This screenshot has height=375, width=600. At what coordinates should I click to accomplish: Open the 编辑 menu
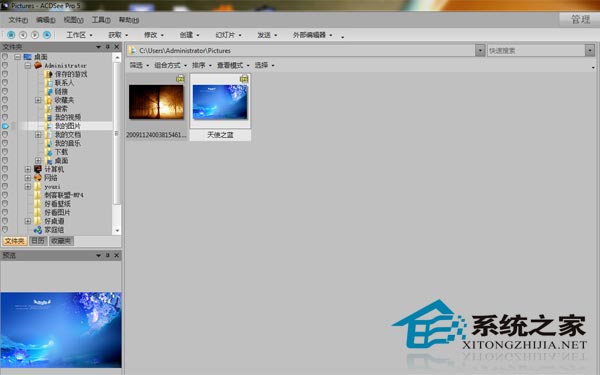(x=46, y=20)
